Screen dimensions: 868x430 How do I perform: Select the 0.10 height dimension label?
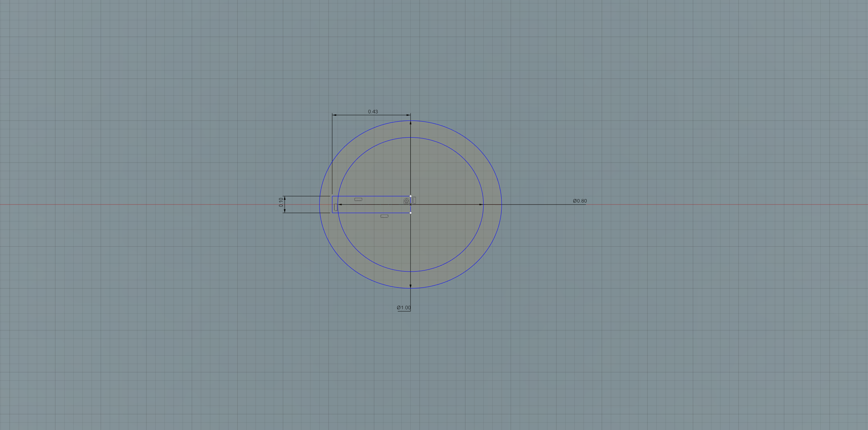[281, 202]
